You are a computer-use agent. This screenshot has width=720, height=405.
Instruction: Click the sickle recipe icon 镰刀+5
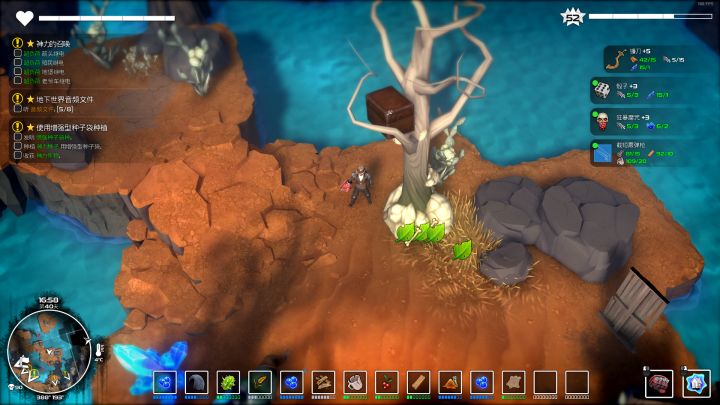coord(616,60)
